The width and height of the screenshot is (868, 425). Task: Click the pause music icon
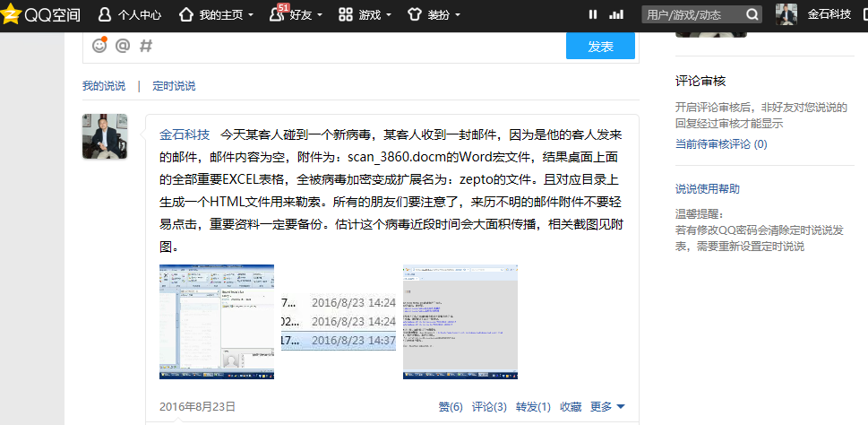[x=593, y=15]
